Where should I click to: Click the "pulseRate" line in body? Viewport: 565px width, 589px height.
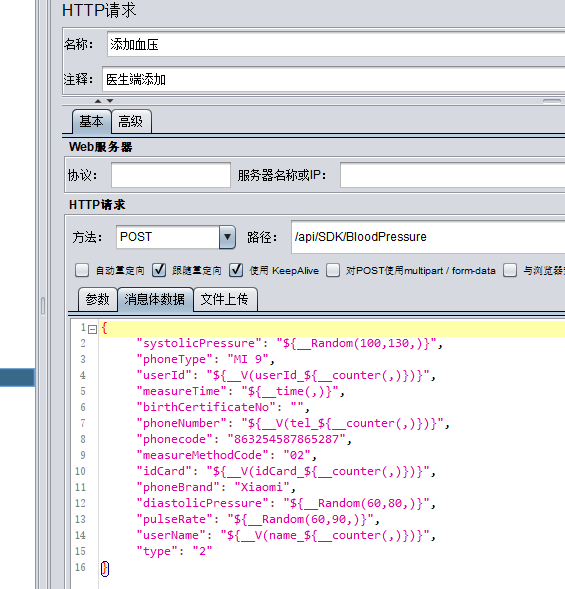coord(258,519)
